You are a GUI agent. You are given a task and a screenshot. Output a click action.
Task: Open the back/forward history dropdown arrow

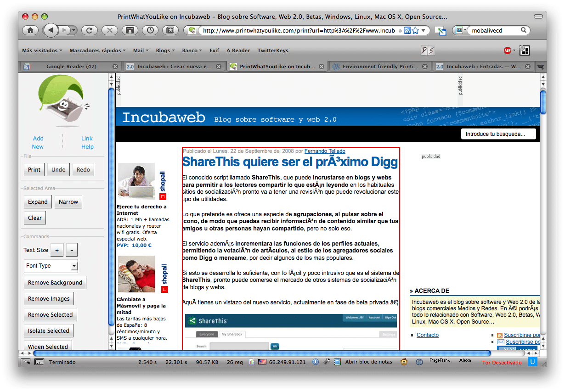point(74,30)
